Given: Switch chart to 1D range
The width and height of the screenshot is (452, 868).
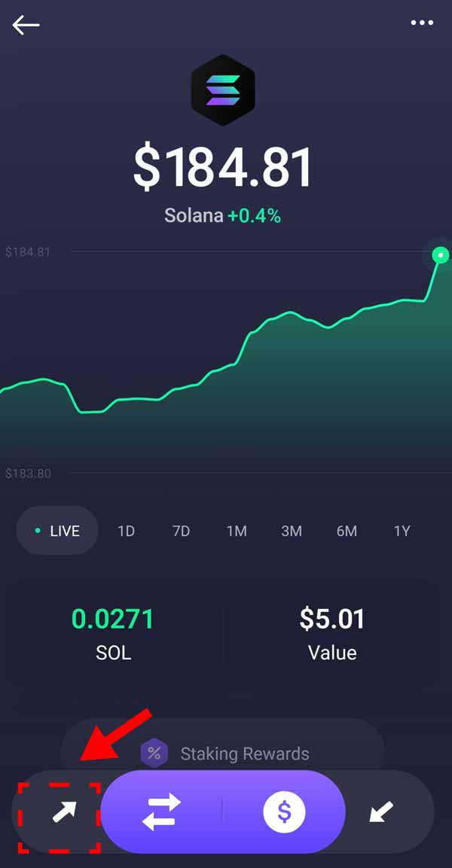Looking at the screenshot, I should pyautogui.click(x=126, y=531).
